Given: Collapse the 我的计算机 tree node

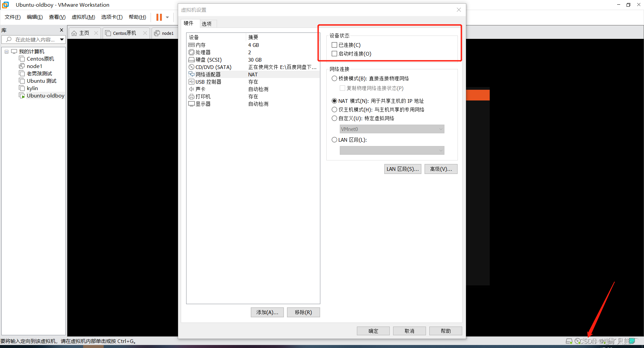Looking at the screenshot, I should tap(6, 52).
